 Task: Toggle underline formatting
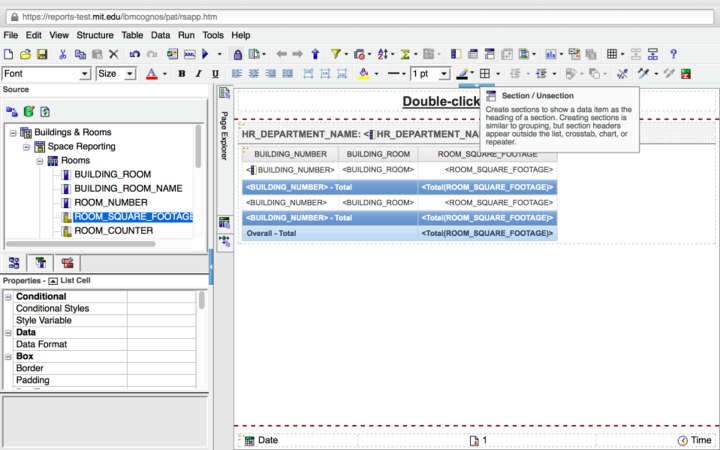(x=214, y=74)
